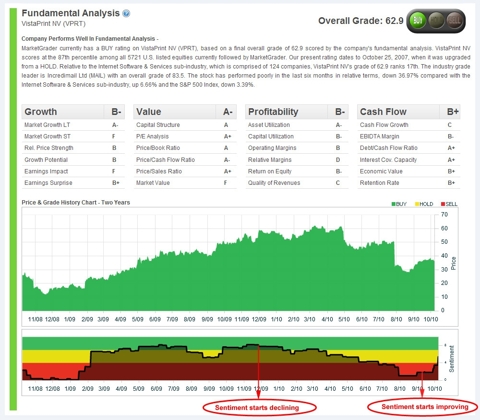Click the 5/10 price peak on chart
Viewport: 480px width, 420px height.
tap(340, 228)
